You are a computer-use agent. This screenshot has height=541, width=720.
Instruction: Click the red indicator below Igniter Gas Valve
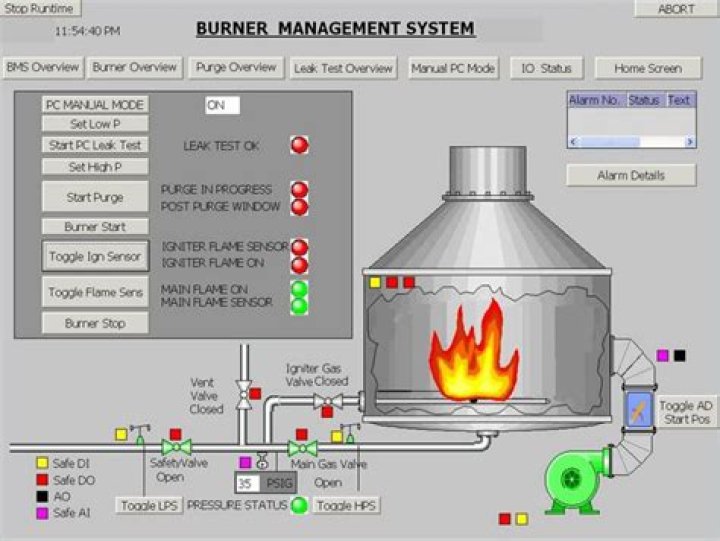(327, 412)
